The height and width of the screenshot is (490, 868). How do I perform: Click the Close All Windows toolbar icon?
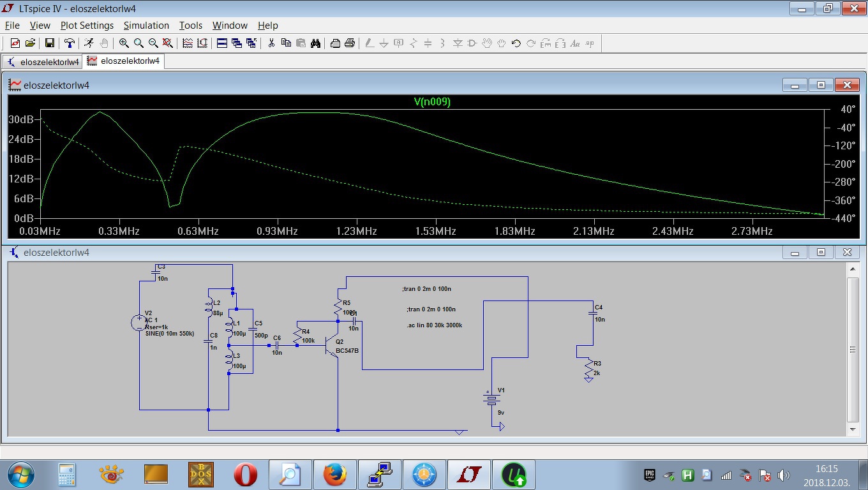pos(251,43)
